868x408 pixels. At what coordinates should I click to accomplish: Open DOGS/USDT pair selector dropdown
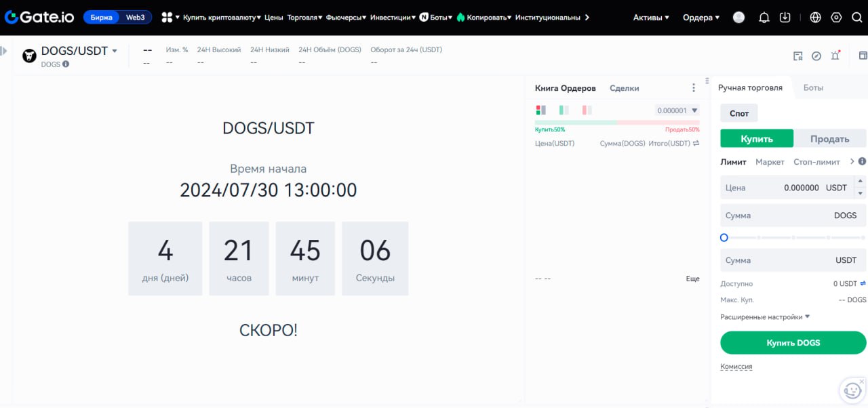(115, 51)
